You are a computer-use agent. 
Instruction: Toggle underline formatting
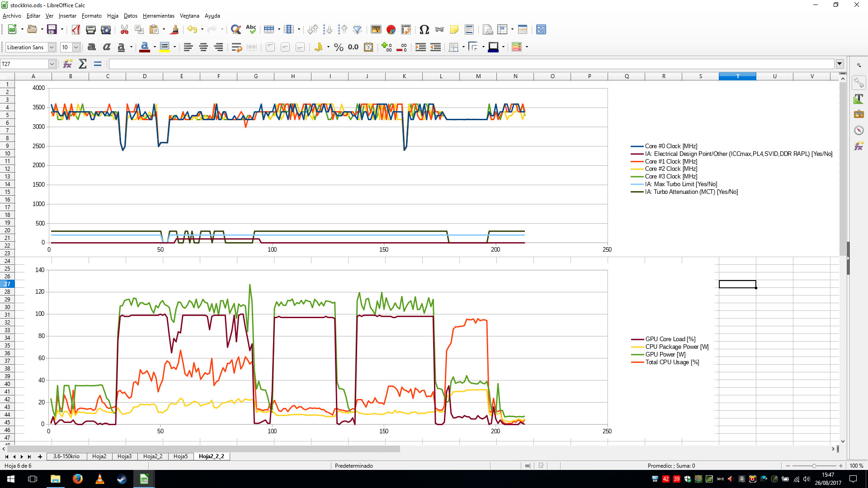point(121,47)
